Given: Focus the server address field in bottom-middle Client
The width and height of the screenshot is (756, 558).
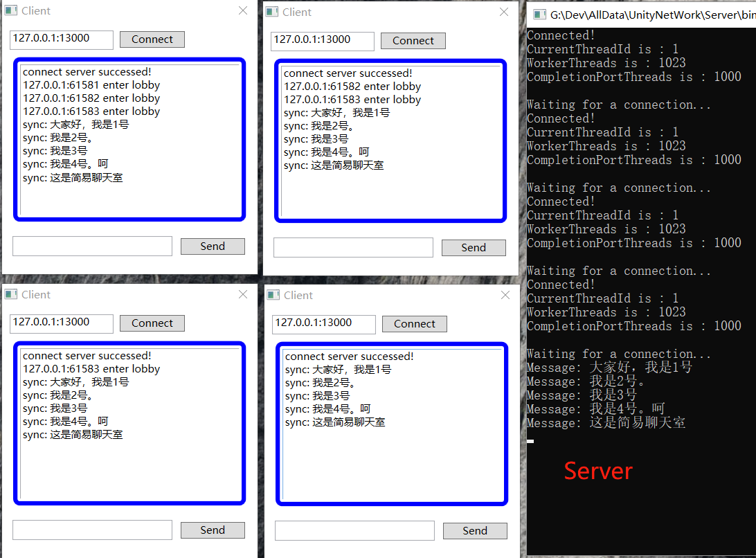Looking at the screenshot, I should point(323,323).
